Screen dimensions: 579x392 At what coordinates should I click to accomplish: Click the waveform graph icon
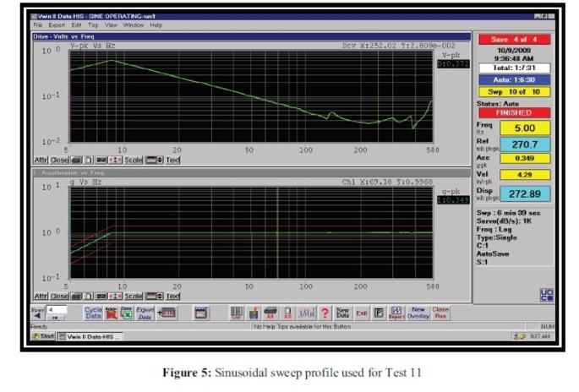coord(307,313)
